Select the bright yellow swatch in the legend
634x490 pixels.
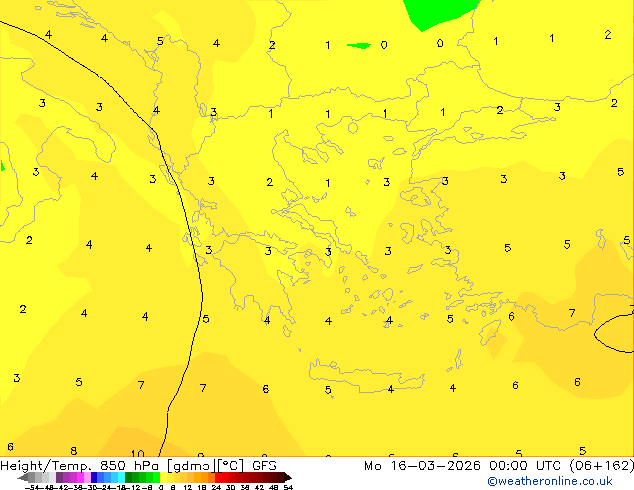click(x=163, y=477)
